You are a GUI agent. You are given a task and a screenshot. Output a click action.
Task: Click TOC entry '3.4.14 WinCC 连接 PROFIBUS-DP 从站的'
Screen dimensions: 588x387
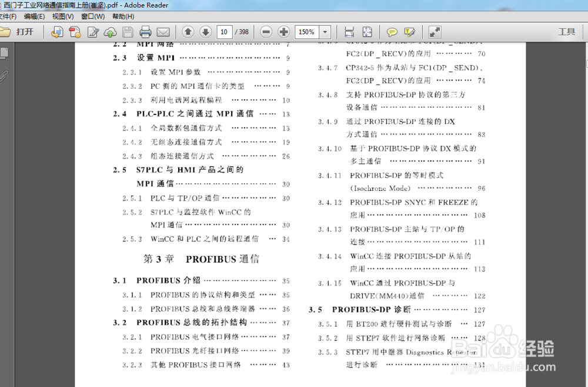[x=395, y=256]
